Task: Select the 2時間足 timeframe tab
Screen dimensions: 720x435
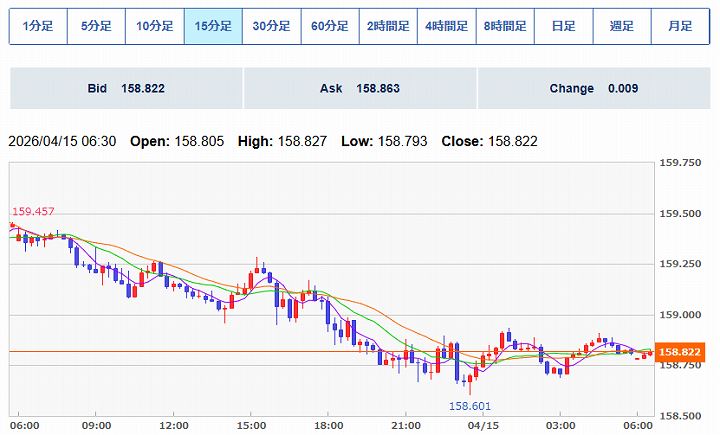Action: (388, 26)
